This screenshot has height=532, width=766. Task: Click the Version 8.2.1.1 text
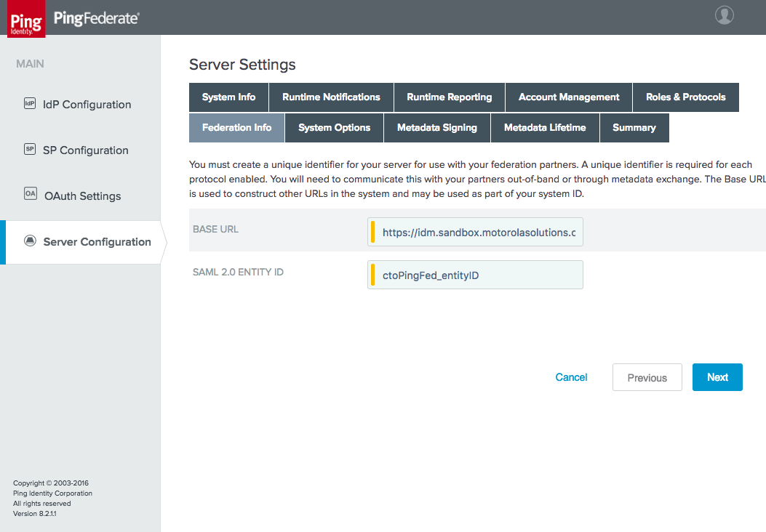35,513
